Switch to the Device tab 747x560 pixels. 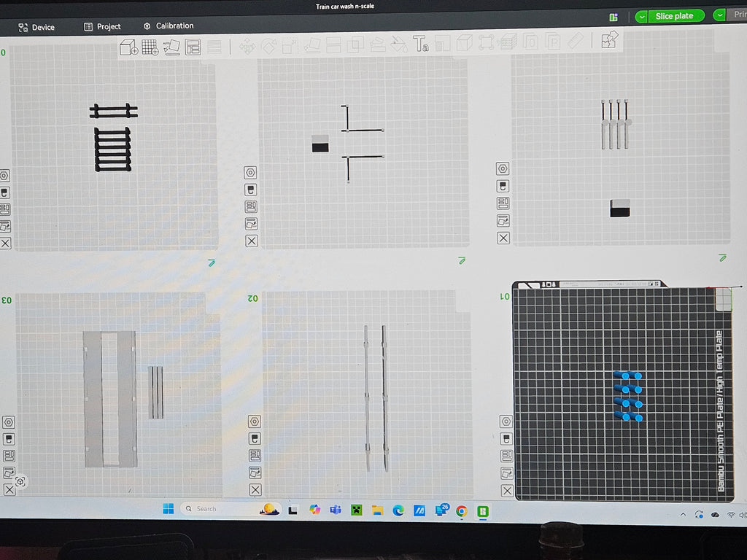coord(36,27)
